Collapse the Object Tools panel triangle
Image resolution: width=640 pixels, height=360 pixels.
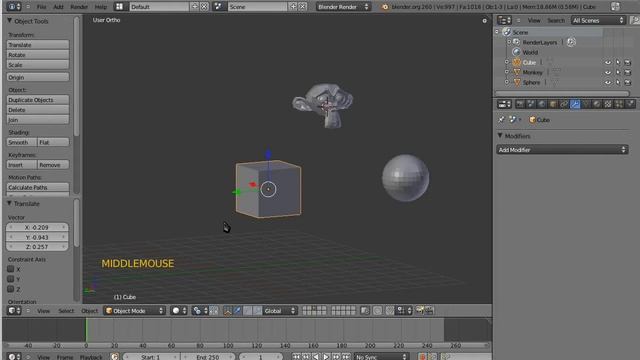pyautogui.click(x=9, y=21)
